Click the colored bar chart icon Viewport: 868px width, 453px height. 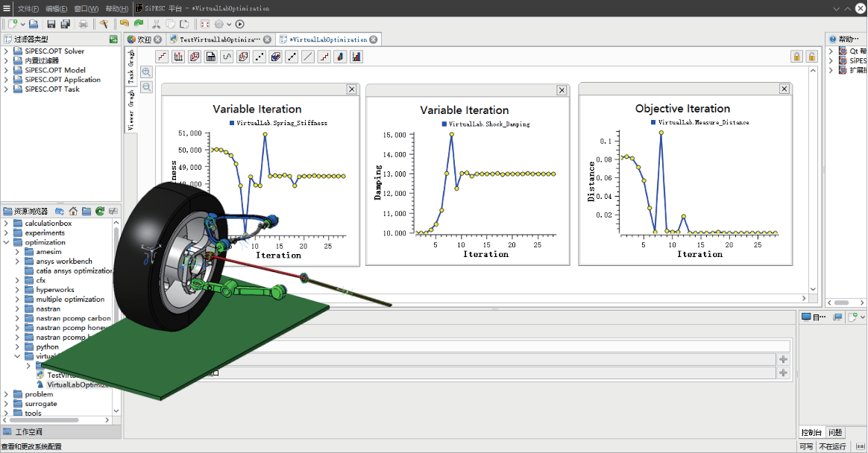356,57
